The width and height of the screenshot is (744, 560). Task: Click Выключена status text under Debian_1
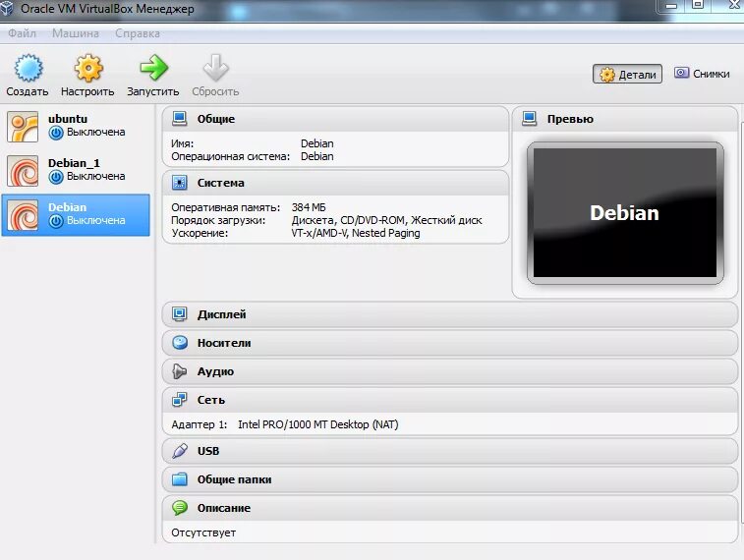(96, 177)
